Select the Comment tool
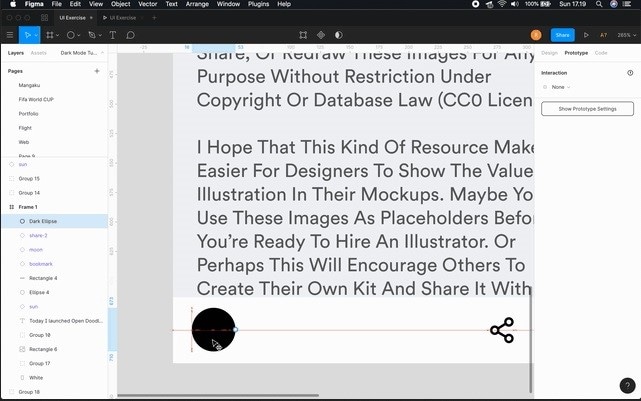Image resolution: width=641 pixels, height=401 pixels. point(130,35)
